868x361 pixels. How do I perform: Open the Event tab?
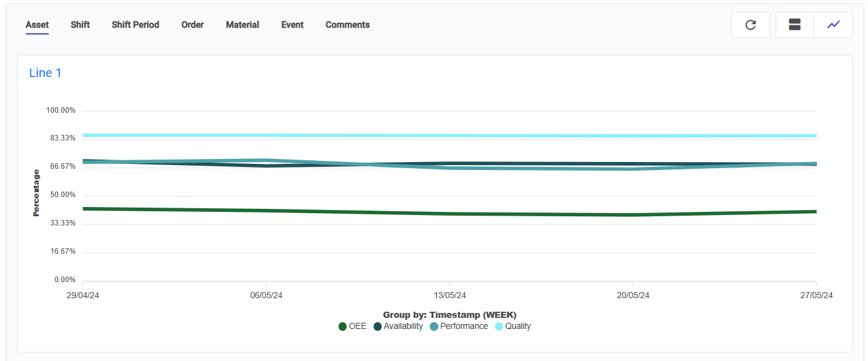click(x=292, y=25)
